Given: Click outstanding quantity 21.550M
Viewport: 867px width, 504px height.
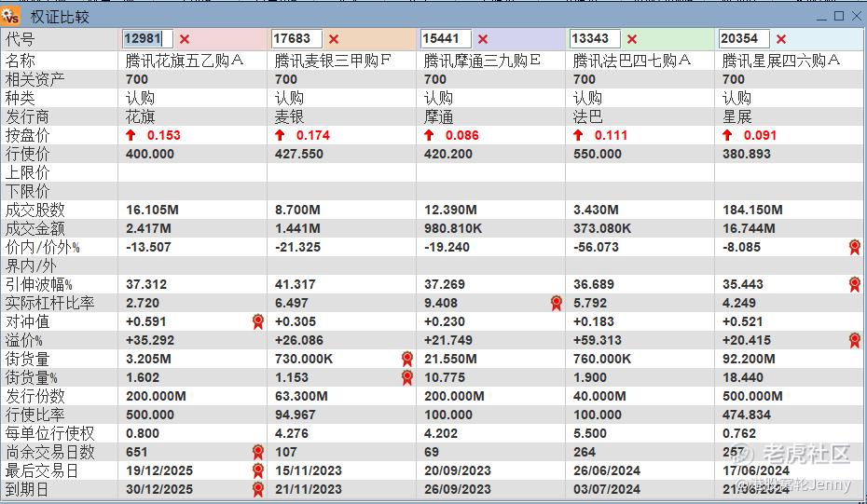Looking at the screenshot, I should [450, 360].
